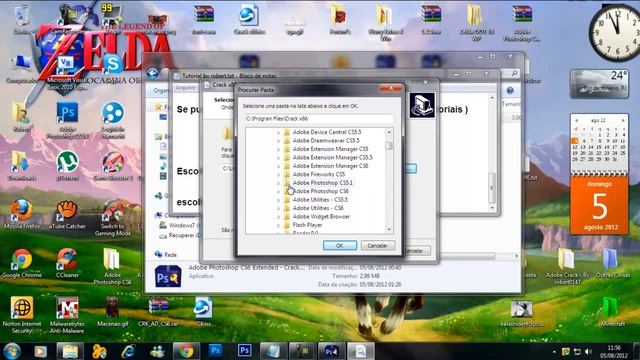The image size is (640, 360).
Task: Open the uTorrent desktop shortcut
Action: point(67,165)
